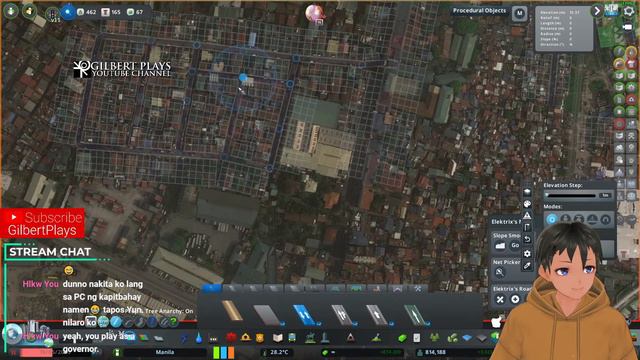
Task: Expand the panel with the right arrow button
Action: (597, 11)
